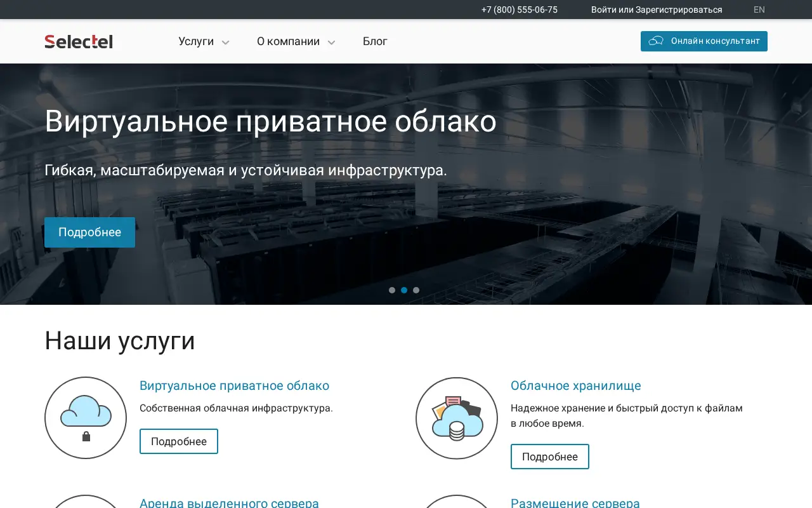Open Аренда выделенного сервера link
This screenshot has height=508, width=812.
229,503
